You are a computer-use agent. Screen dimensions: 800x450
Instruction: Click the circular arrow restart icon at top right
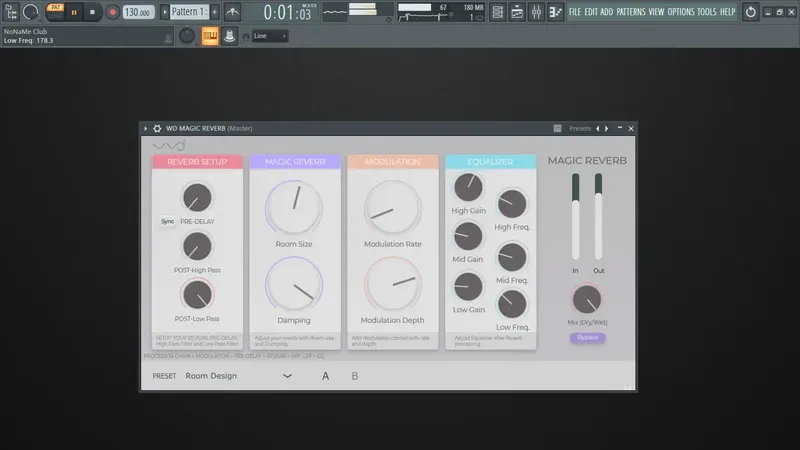click(x=751, y=12)
